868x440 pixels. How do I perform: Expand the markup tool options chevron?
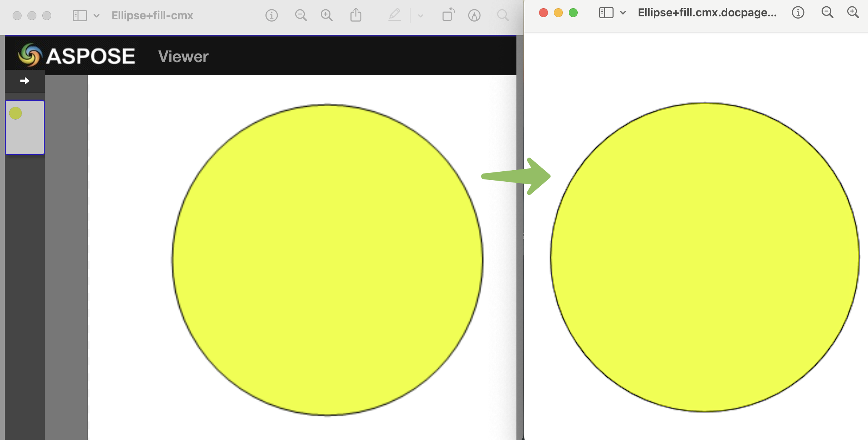point(421,16)
